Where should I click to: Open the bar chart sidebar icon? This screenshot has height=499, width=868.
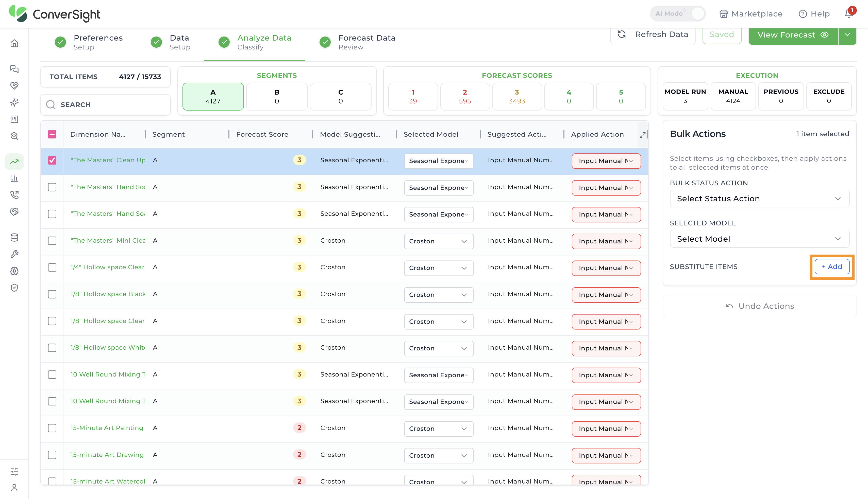click(14, 178)
